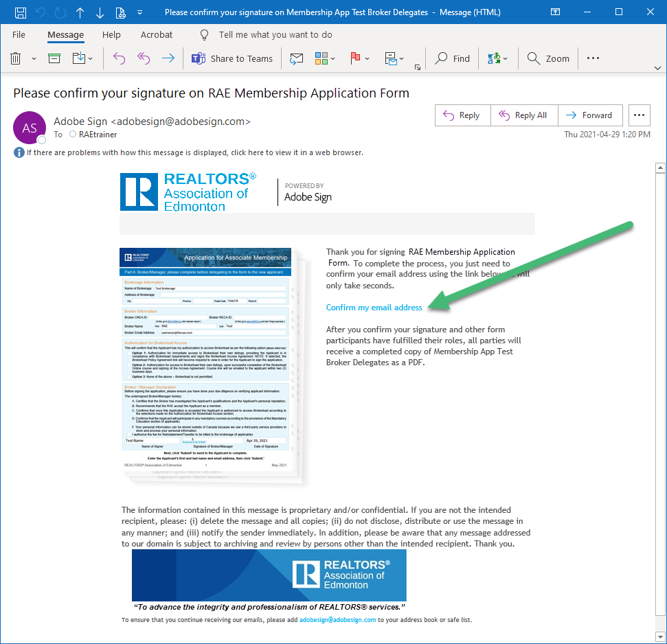Open the Help ribbon tab

[111, 35]
